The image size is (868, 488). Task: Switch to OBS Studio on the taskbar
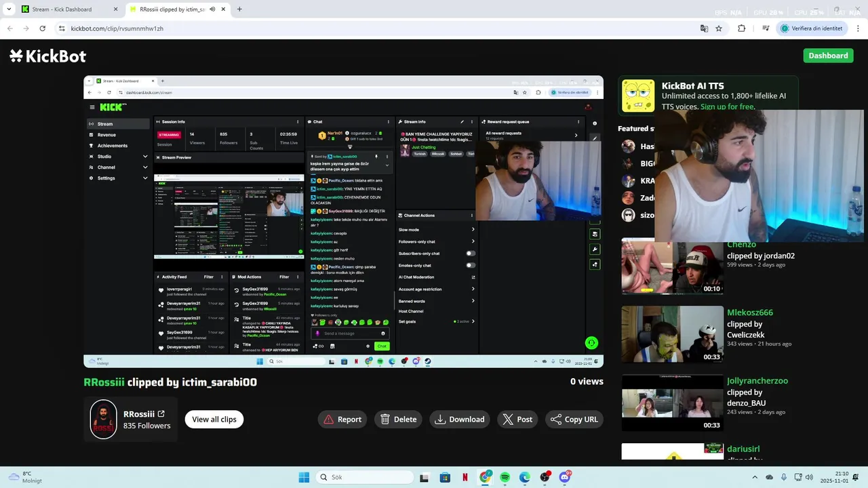(x=545, y=477)
